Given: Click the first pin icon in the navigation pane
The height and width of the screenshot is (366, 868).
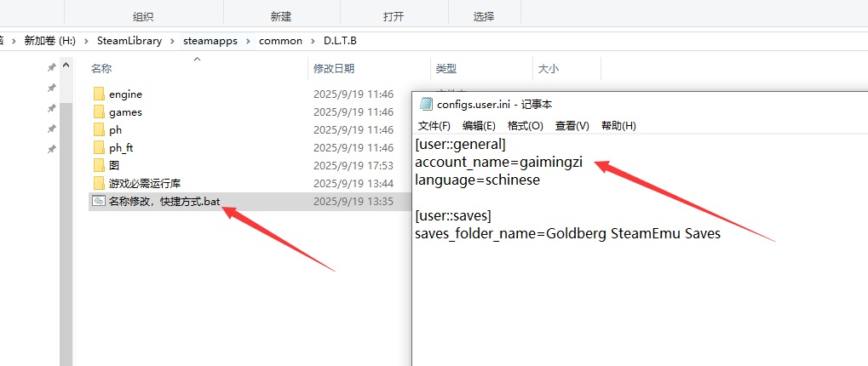Looking at the screenshot, I should [51, 68].
